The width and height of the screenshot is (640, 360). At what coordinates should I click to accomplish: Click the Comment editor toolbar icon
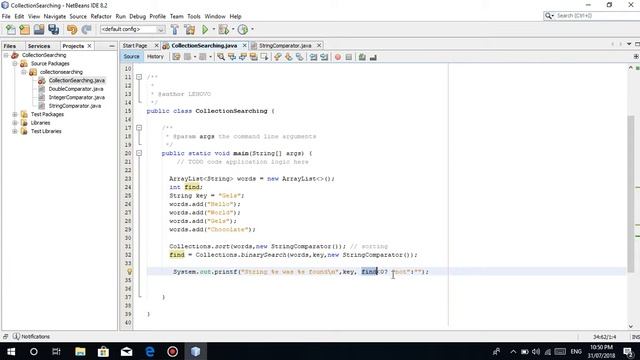click(x=362, y=57)
